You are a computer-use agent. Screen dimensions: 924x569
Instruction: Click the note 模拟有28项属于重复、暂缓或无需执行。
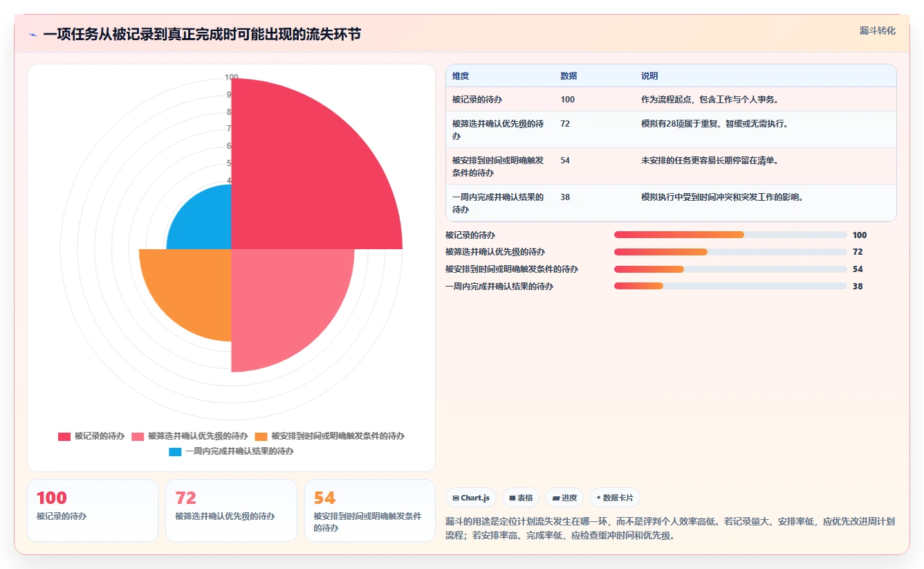click(714, 124)
